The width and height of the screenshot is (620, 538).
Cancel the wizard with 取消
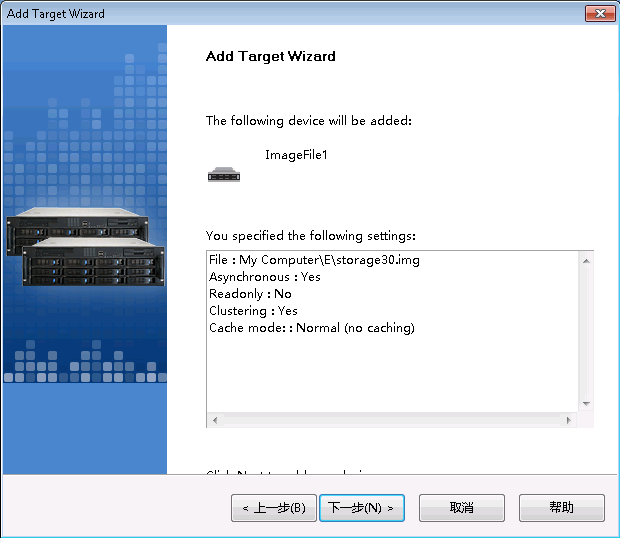(461, 508)
